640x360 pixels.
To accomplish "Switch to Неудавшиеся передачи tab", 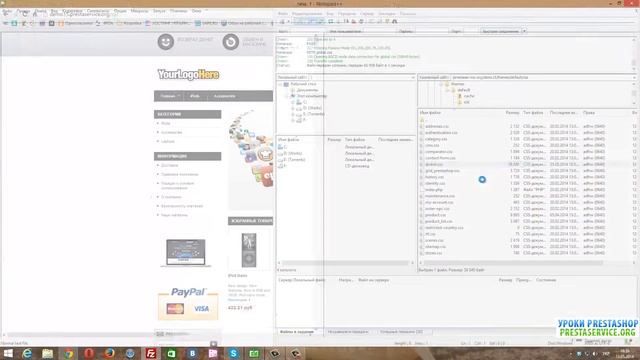I will point(348,332).
